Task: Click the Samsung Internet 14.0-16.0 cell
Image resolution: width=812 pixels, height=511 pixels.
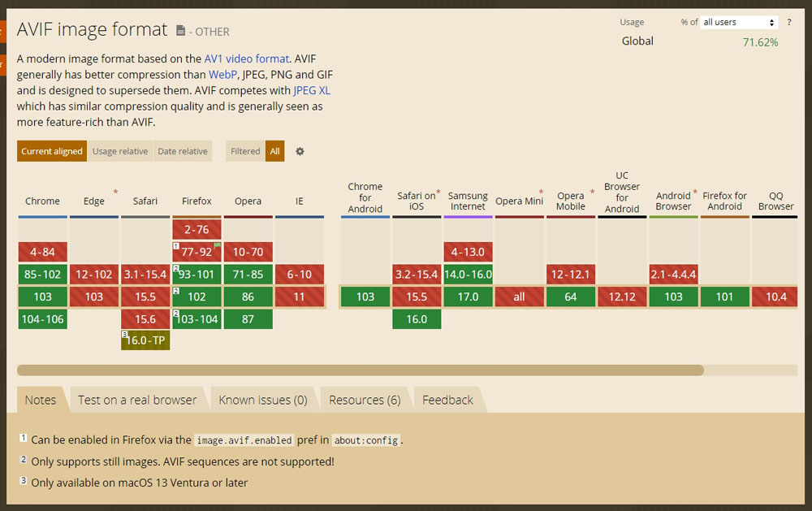Action: pyautogui.click(x=468, y=274)
